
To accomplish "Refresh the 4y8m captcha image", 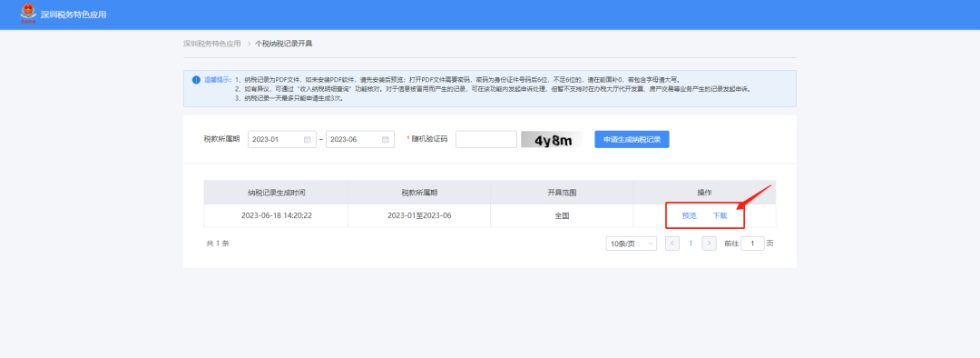I will pos(552,140).
